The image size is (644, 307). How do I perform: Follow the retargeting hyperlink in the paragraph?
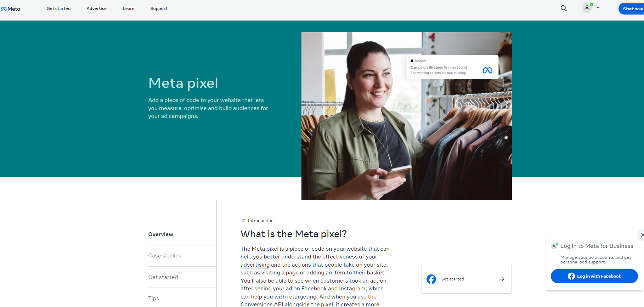302,297
